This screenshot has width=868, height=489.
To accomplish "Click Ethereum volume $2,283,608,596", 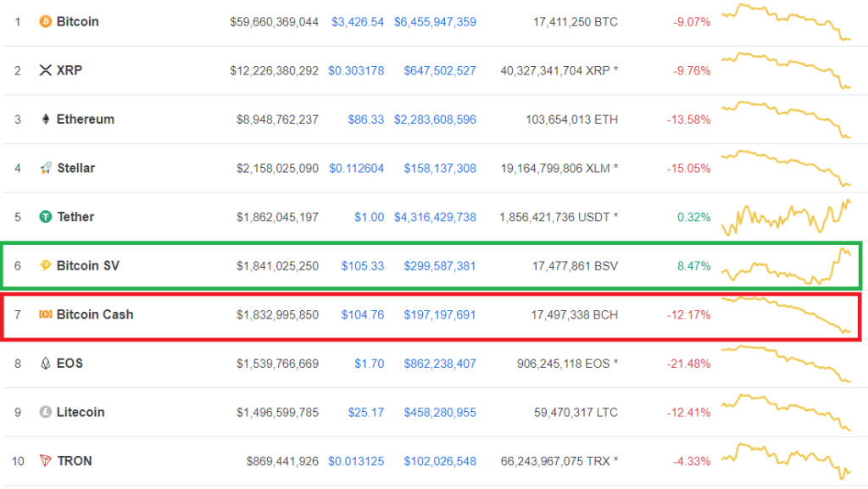I will pyautogui.click(x=435, y=119).
